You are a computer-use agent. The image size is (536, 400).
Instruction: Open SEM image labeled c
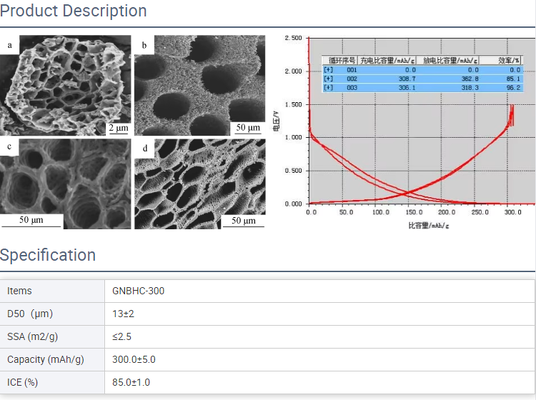point(65,184)
